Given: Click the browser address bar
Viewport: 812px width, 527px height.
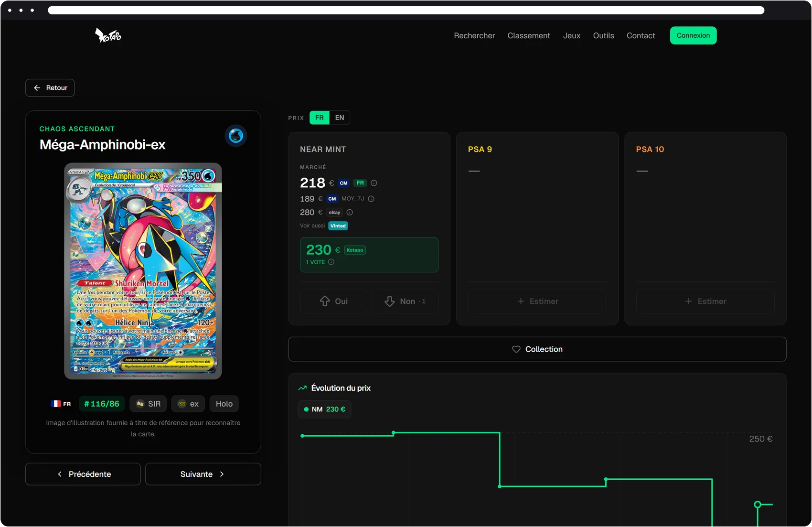Looking at the screenshot, I should coord(406,10).
